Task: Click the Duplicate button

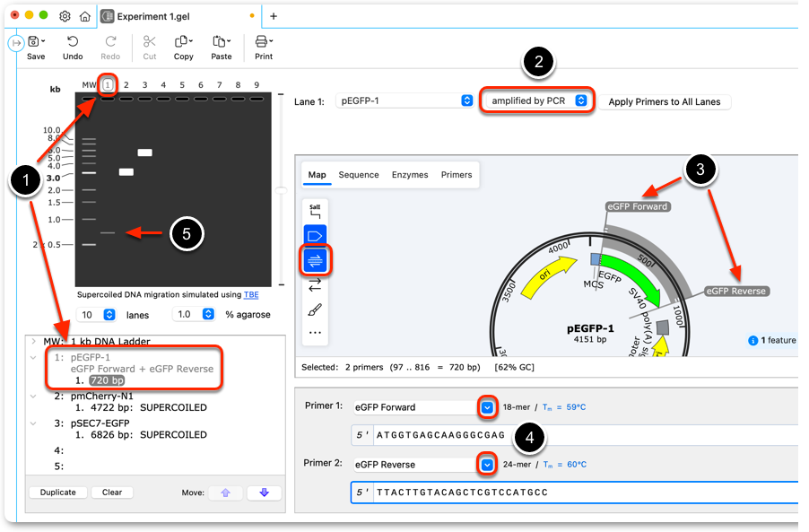Action: (x=57, y=493)
